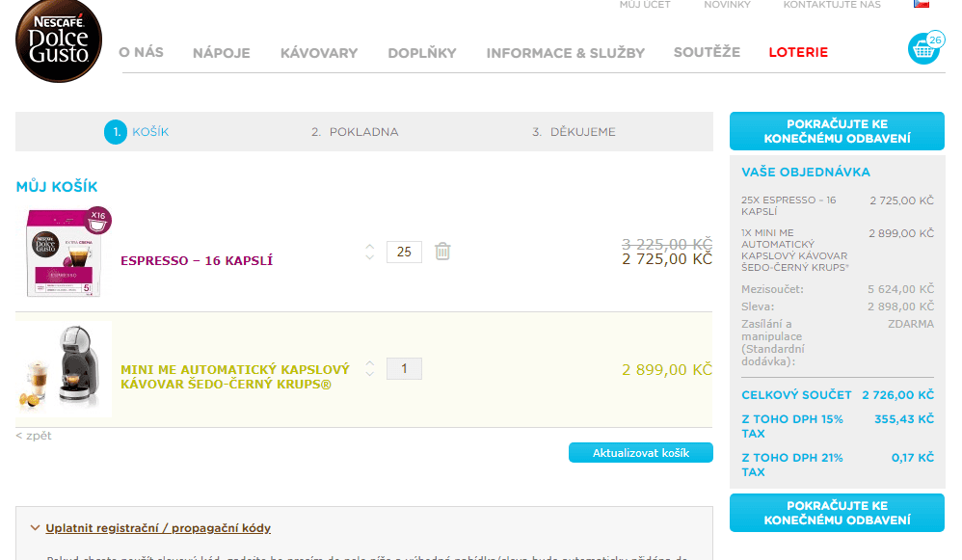Open the NOVINKY link

(x=727, y=4)
